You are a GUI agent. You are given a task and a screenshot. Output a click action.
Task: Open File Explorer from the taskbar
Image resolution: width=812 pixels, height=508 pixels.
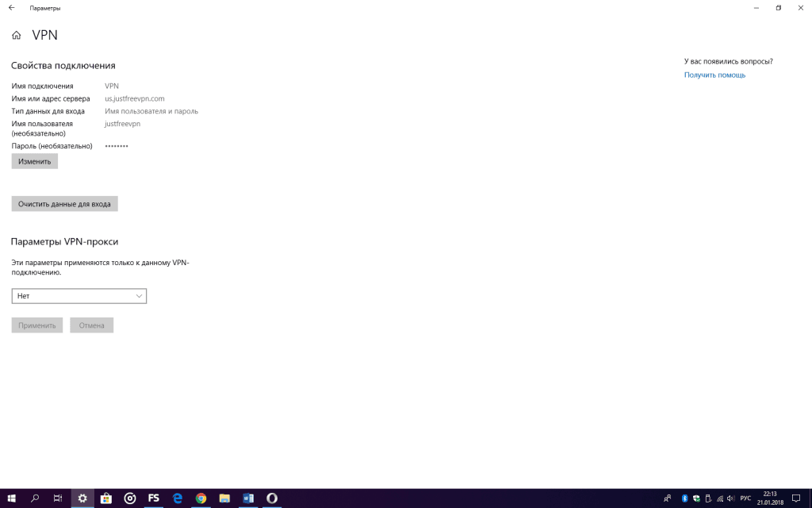coord(224,498)
